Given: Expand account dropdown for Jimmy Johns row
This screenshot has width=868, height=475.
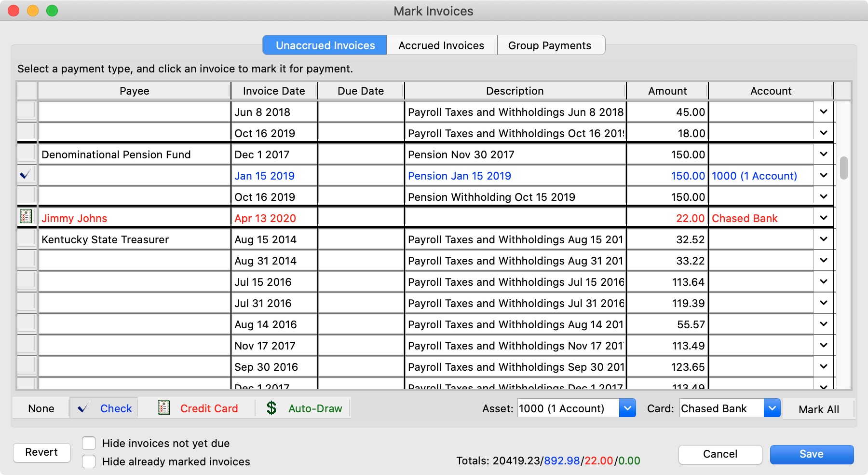Looking at the screenshot, I should pyautogui.click(x=823, y=218).
